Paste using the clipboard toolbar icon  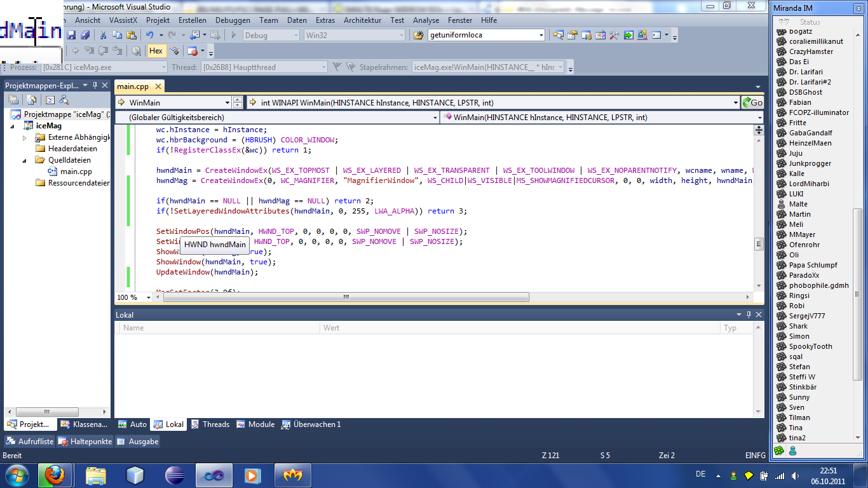pyautogui.click(x=132, y=35)
